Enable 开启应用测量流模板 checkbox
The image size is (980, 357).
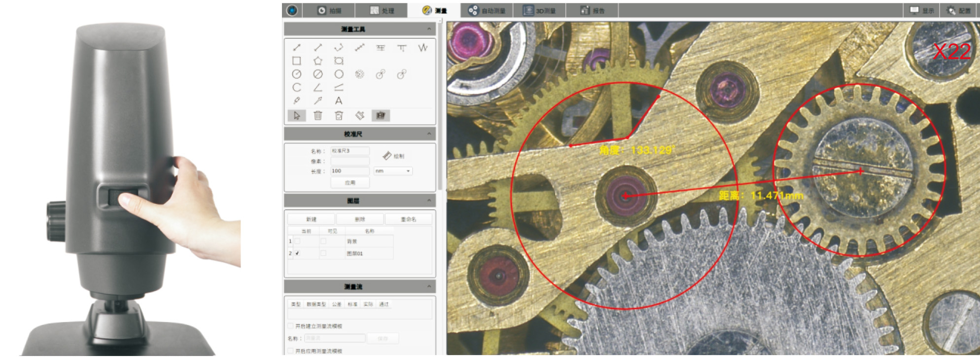290,351
